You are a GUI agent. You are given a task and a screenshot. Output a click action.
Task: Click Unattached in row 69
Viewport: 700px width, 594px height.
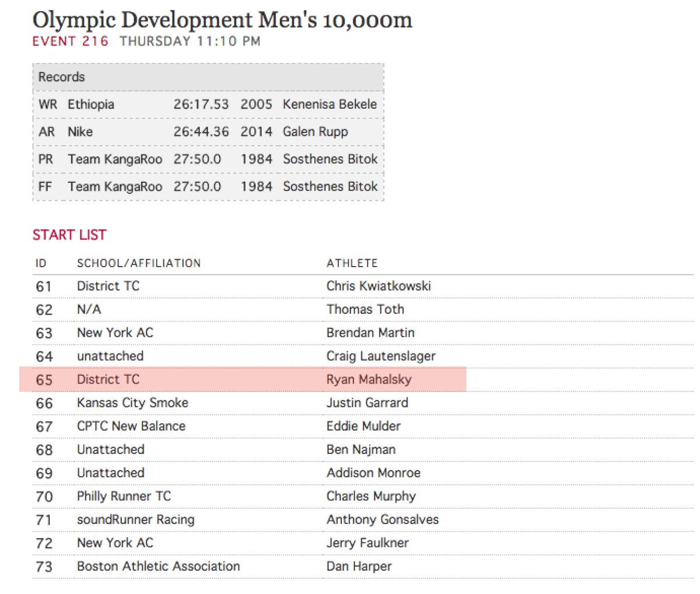[110, 473]
